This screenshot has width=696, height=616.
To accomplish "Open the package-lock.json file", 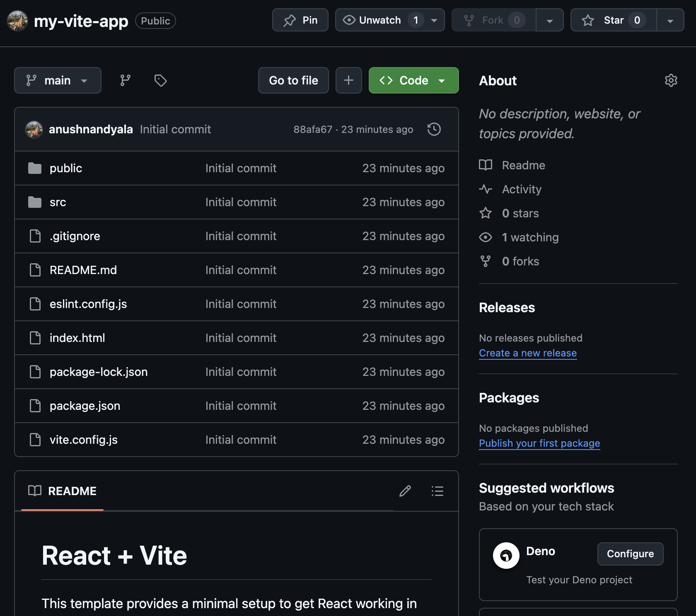I will [99, 372].
